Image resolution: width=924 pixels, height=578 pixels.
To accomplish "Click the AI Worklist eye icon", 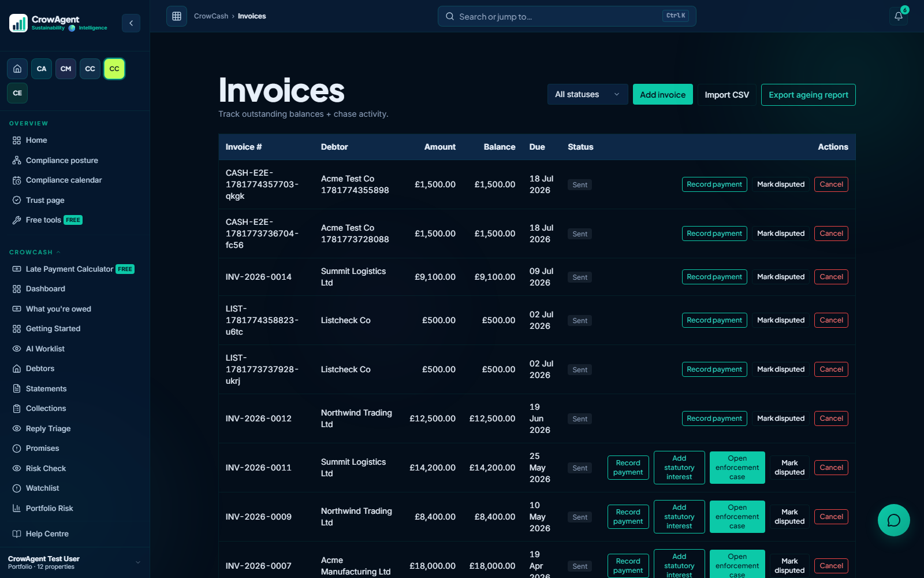I will (x=17, y=349).
